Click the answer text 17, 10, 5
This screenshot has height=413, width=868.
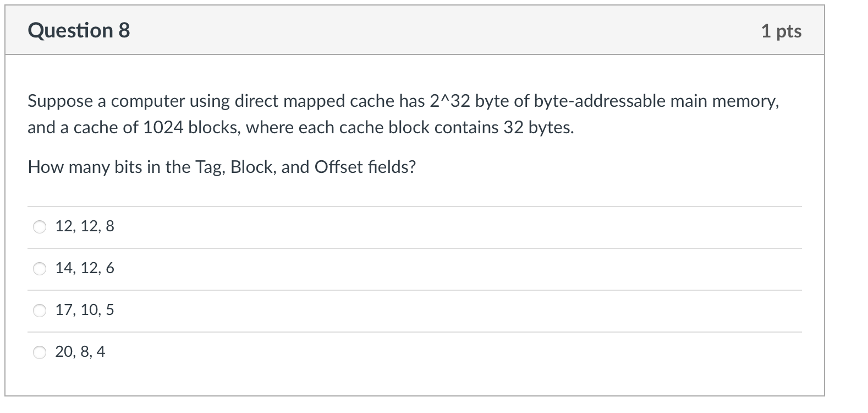click(84, 311)
